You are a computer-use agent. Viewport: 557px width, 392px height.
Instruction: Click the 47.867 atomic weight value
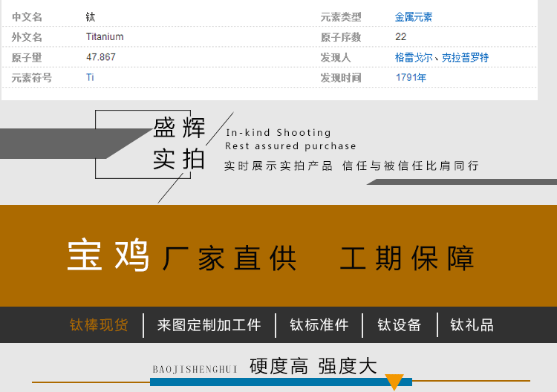click(x=101, y=57)
